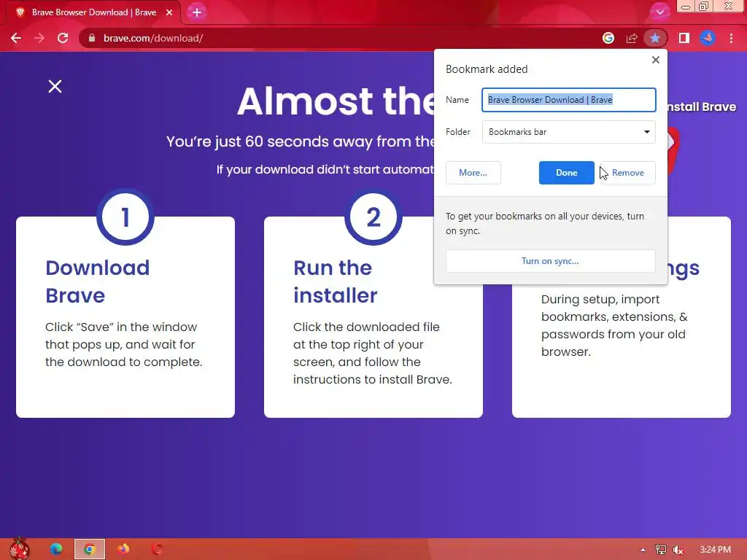This screenshot has height=560, width=747.
Task: Open the Opera icon in taskbar
Action: point(157,549)
